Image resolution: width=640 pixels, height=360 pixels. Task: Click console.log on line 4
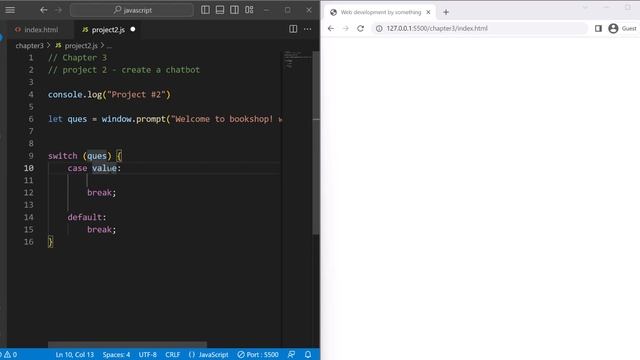(x=75, y=95)
